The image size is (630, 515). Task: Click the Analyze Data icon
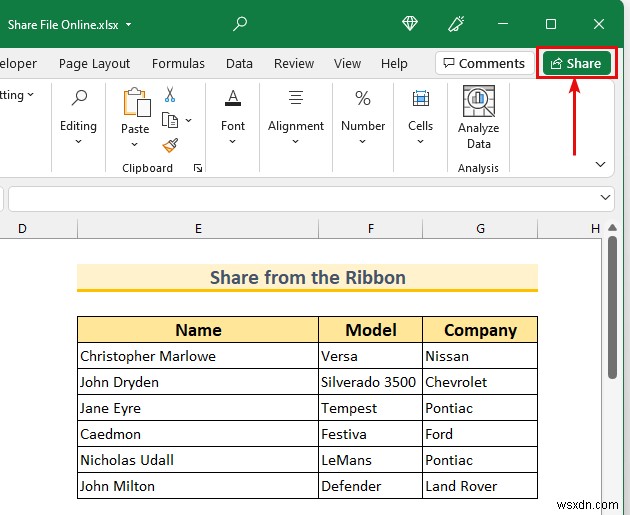pos(479,101)
